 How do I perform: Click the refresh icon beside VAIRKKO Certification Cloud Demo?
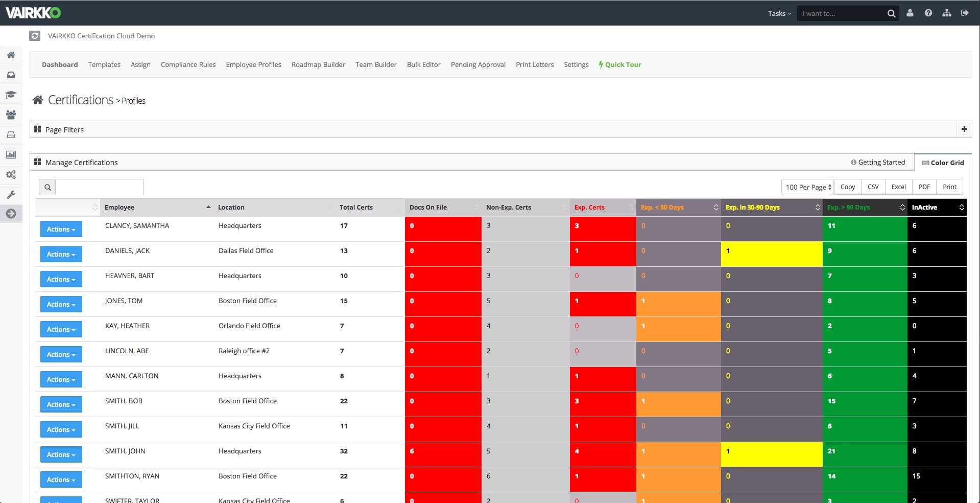pyautogui.click(x=35, y=36)
